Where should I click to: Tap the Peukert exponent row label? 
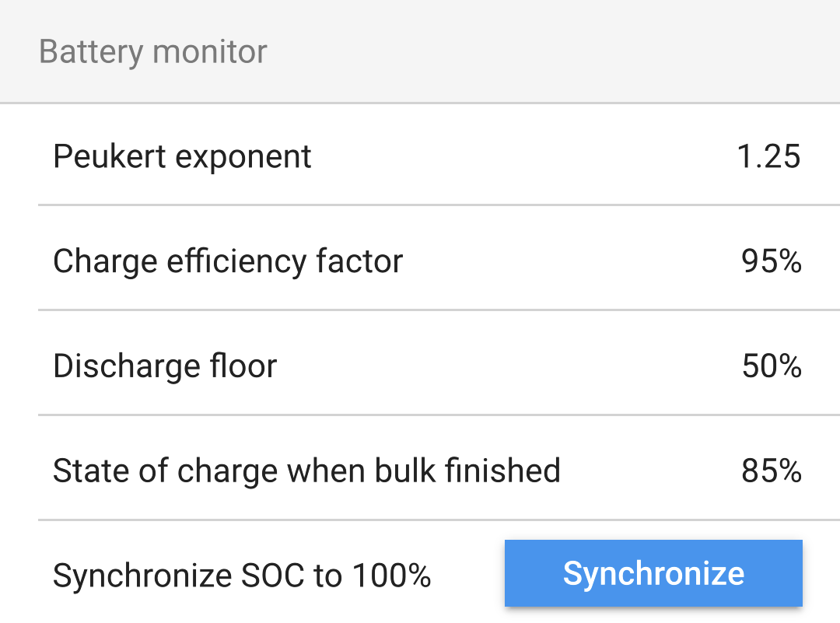pyautogui.click(x=182, y=156)
